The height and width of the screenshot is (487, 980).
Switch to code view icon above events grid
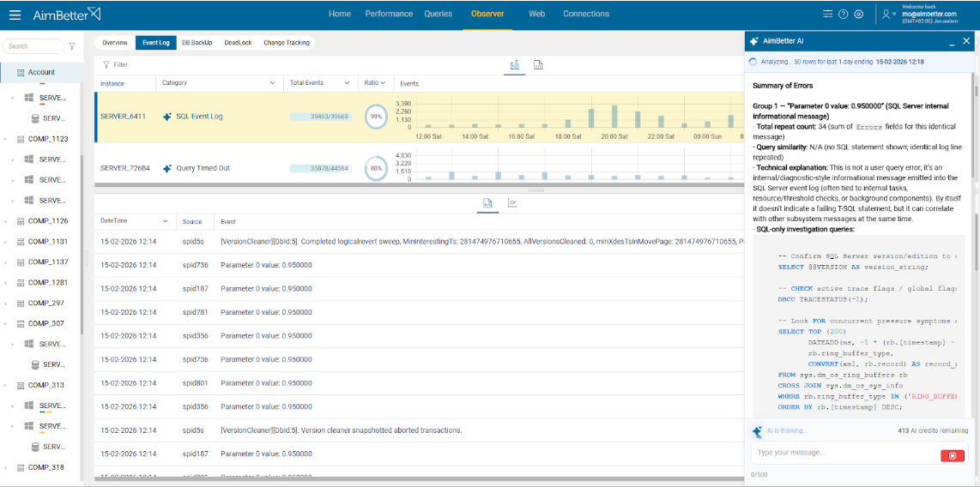pos(538,64)
